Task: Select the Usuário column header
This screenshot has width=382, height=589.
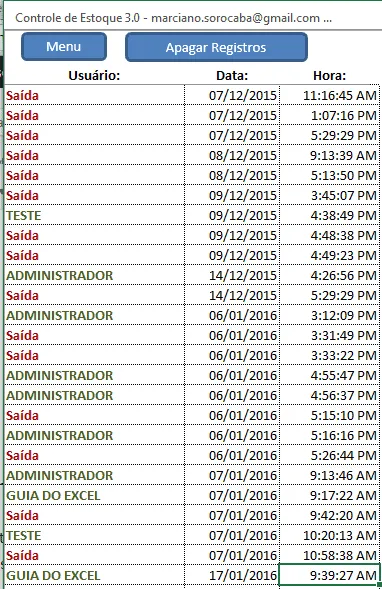Action: pos(94,76)
